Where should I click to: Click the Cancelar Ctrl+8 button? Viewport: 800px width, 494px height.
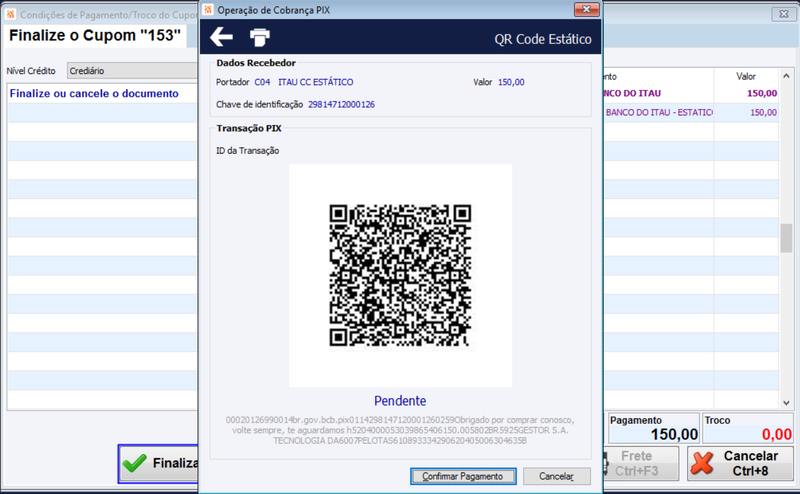point(740,463)
